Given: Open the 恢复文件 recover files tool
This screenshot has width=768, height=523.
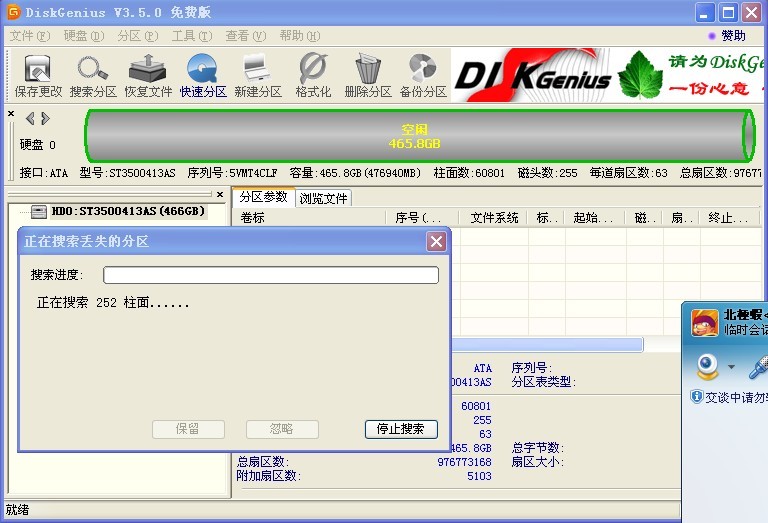Looking at the screenshot, I should [x=148, y=74].
